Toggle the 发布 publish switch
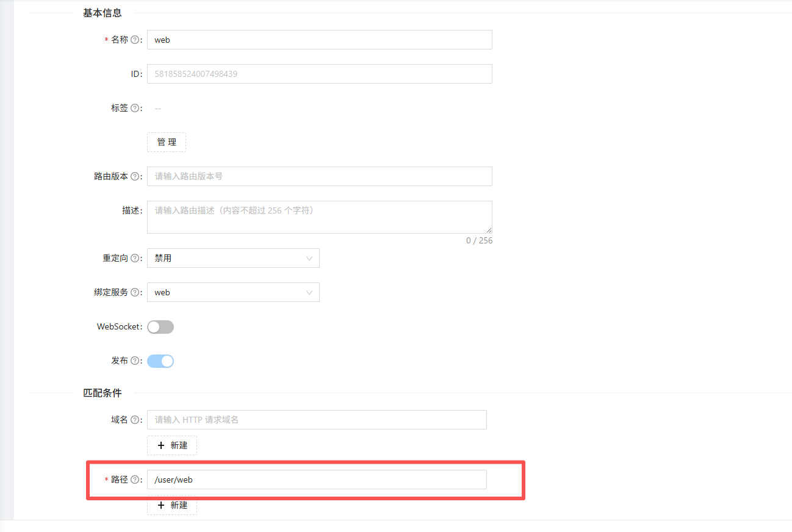The image size is (792, 532). click(160, 361)
